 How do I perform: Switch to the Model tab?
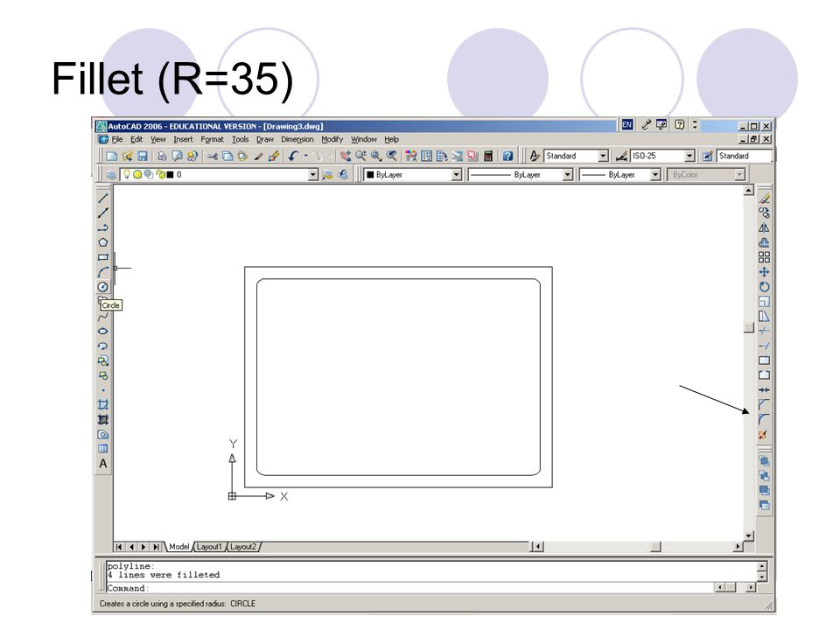coord(178,546)
